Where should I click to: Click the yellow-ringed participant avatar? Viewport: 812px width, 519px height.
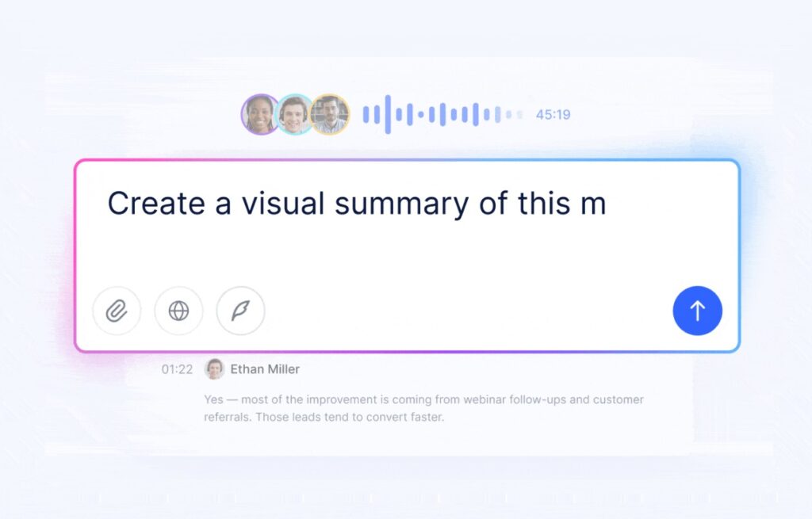[x=329, y=115]
